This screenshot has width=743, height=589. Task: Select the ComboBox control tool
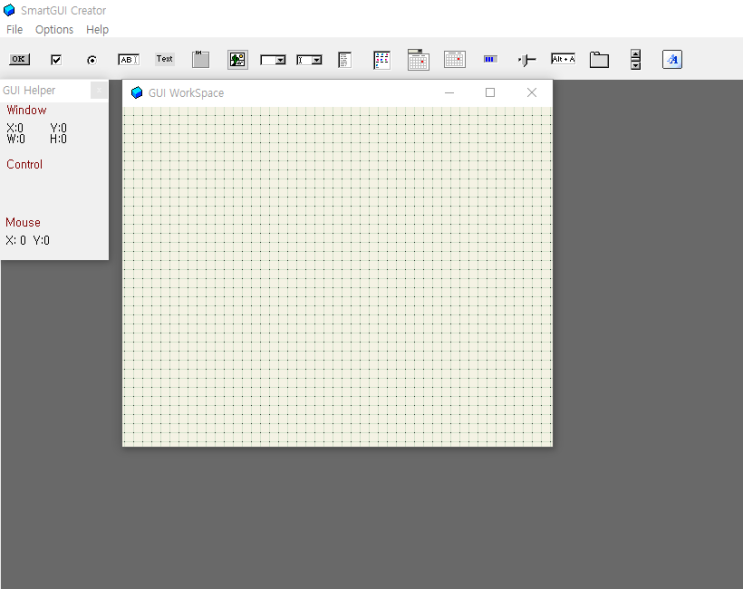point(309,60)
